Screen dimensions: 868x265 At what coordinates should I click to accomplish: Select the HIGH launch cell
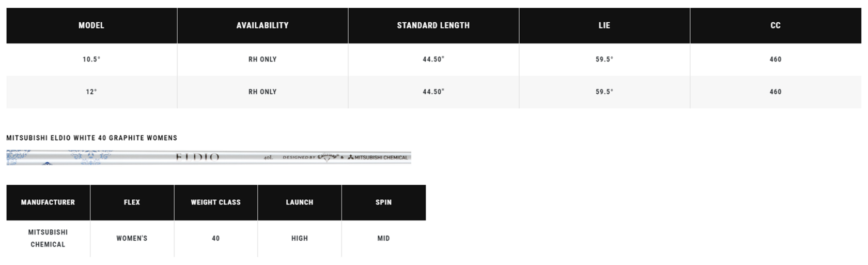point(300,238)
